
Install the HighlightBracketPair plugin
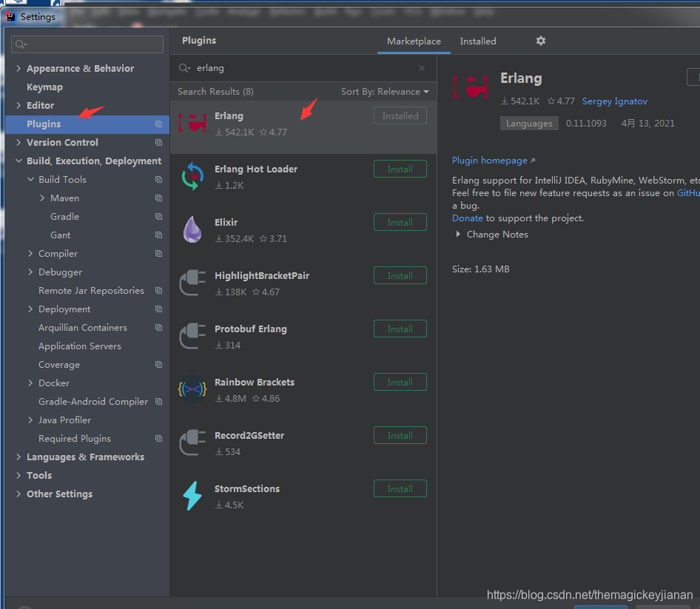(400, 275)
